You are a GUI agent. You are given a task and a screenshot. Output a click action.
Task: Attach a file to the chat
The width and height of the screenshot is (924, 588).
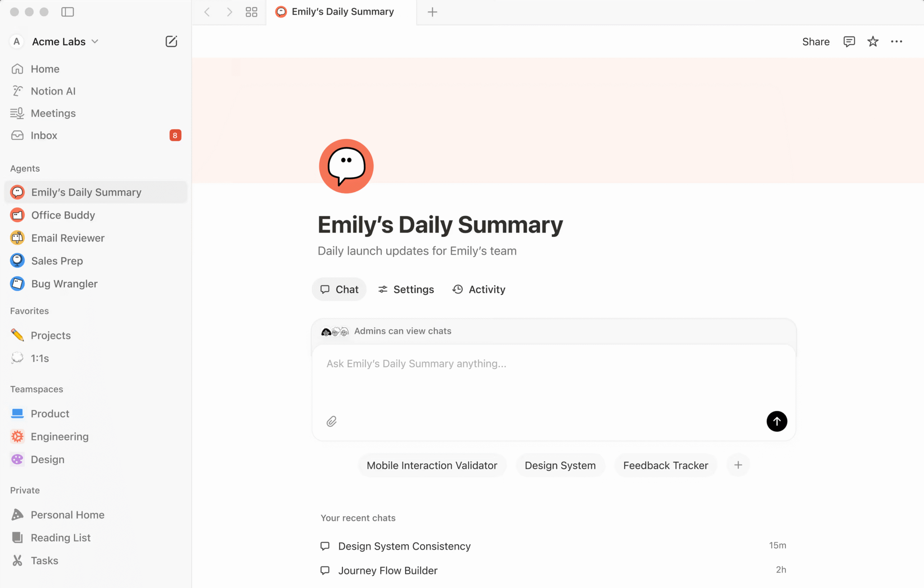[332, 421]
